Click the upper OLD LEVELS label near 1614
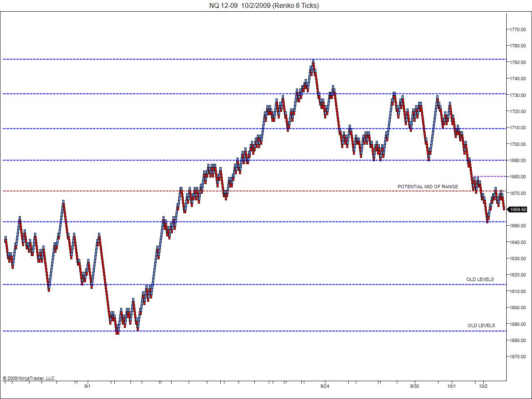This screenshot has width=532, height=399. coord(480,279)
